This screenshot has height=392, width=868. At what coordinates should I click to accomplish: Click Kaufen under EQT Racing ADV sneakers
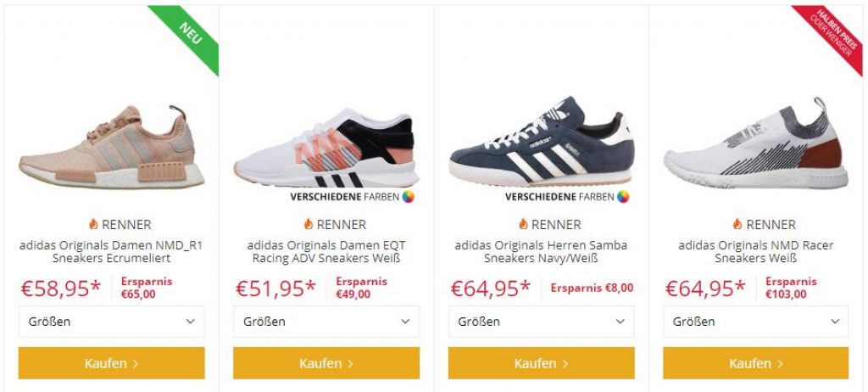(x=326, y=363)
